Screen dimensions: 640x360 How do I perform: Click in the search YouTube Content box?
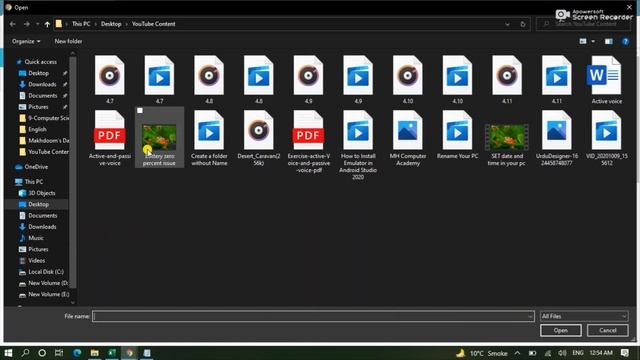pos(584,24)
